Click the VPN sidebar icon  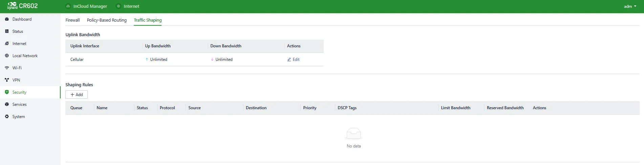pyautogui.click(x=7, y=80)
